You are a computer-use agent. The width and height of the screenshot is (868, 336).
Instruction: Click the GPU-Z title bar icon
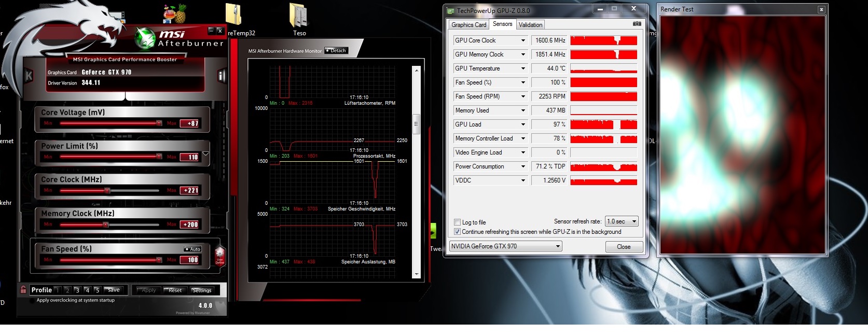[451, 10]
